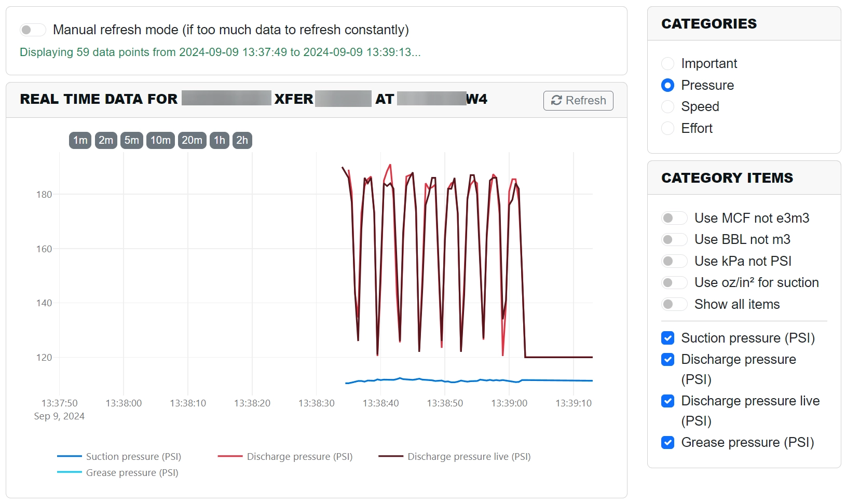Click the circular refresh arrows icon
Screen dimensions: 846x504
[x=556, y=101]
